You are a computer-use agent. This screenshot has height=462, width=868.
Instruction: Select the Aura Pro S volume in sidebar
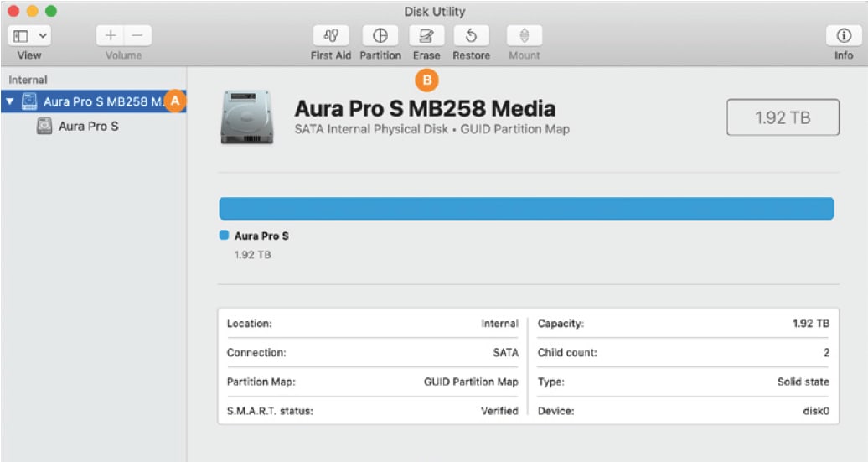88,127
